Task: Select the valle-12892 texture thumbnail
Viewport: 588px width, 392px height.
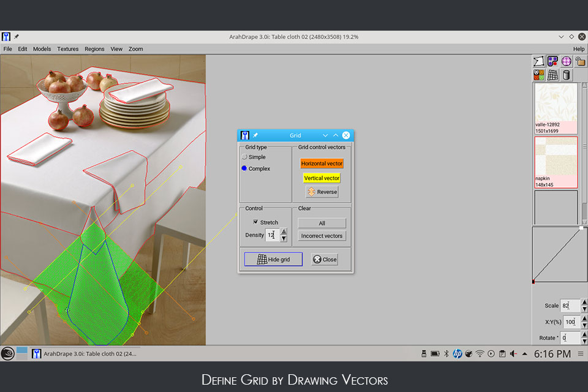Action: point(556,108)
